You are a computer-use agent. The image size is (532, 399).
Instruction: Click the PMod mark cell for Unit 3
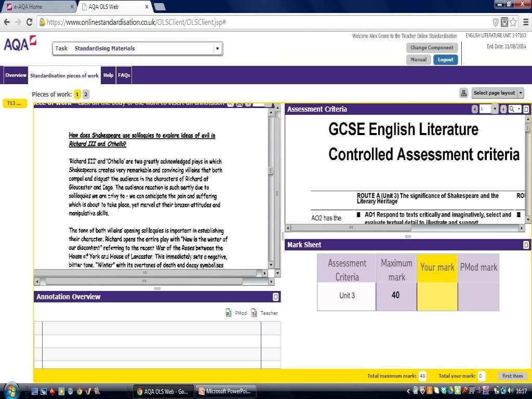coord(478,296)
